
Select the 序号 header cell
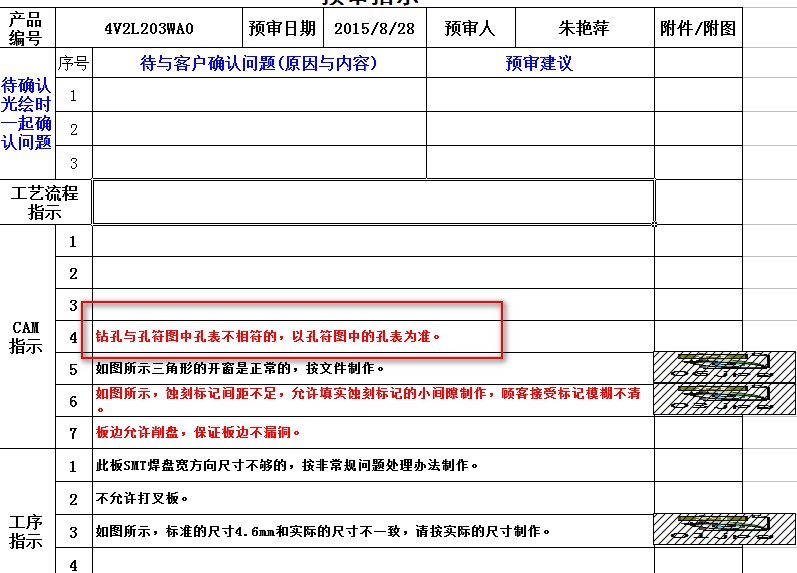coord(74,63)
